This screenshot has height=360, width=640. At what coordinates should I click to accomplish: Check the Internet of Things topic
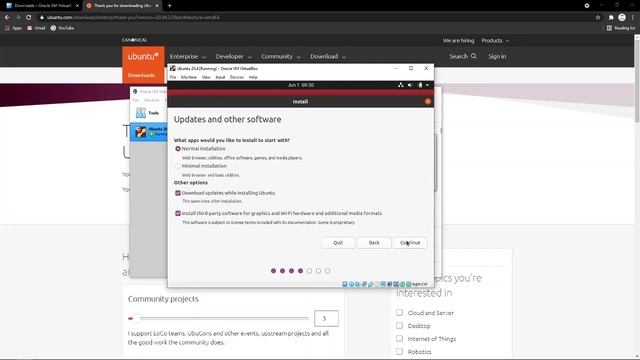coord(399,339)
